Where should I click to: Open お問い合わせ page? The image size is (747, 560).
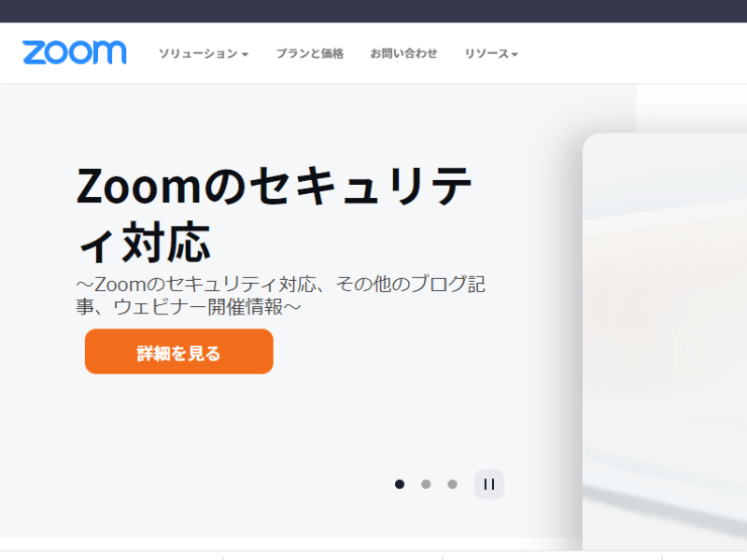click(x=403, y=53)
